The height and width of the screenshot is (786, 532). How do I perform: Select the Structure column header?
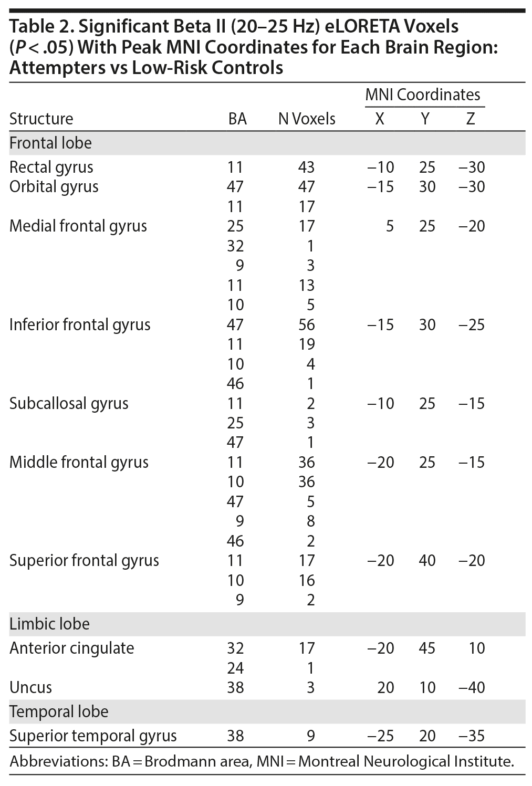coord(41,119)
